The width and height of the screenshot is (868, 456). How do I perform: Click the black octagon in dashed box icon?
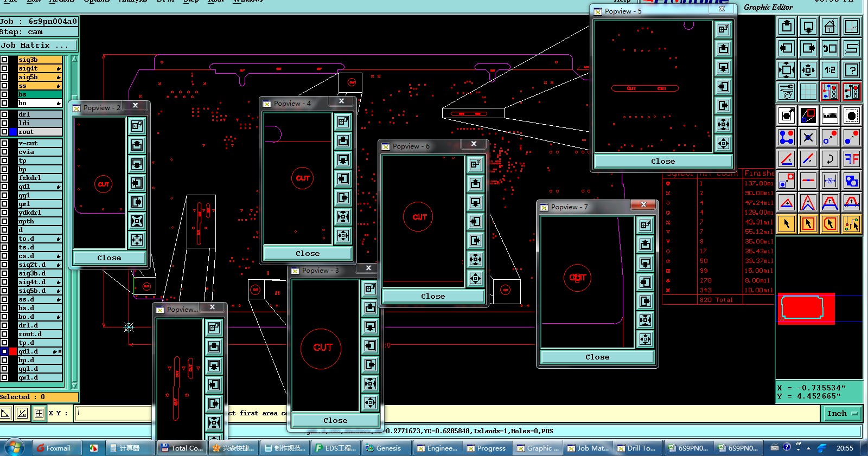[852, 115]
